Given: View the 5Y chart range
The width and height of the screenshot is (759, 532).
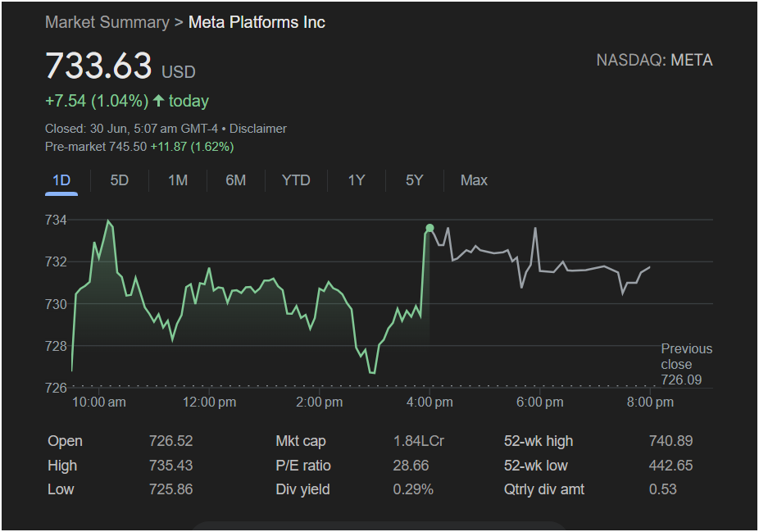Looking at the screenshot, I should [x=415, y=180].
